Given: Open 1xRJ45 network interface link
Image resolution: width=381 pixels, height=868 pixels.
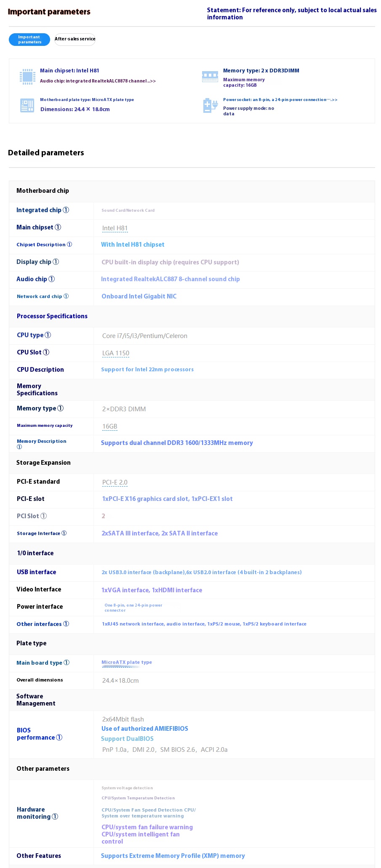Looking at the screenshot, I should click(x=204, y=624).
